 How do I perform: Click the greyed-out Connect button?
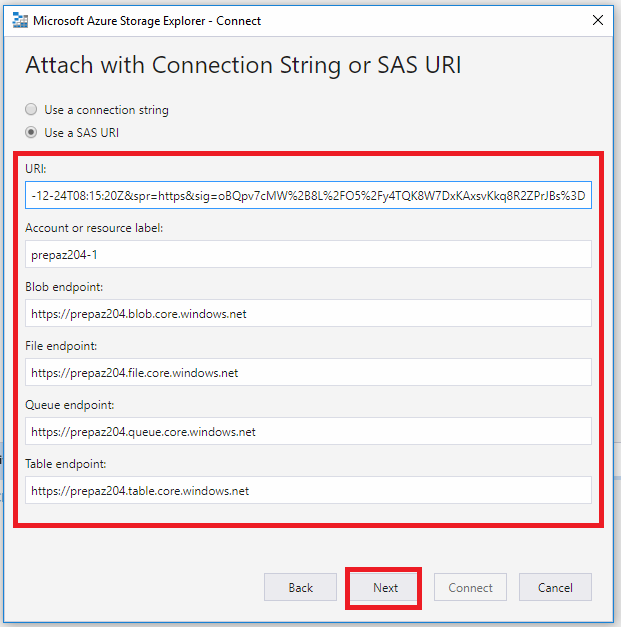(470, 587)
